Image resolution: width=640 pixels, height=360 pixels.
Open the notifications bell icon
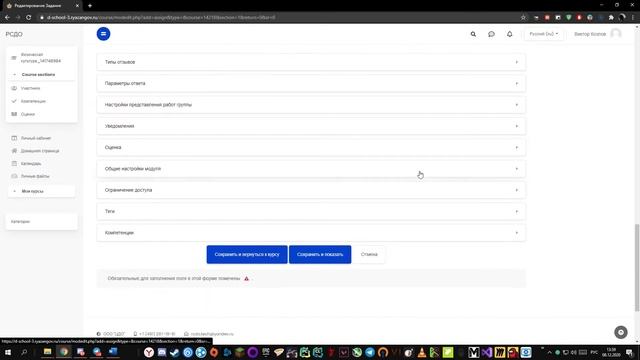pos(509,34)
